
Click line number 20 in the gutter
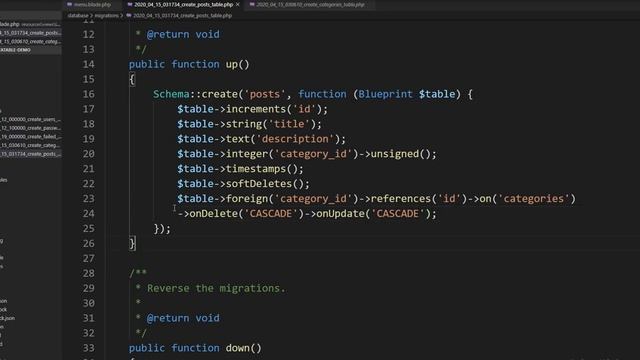click(89, 154)
